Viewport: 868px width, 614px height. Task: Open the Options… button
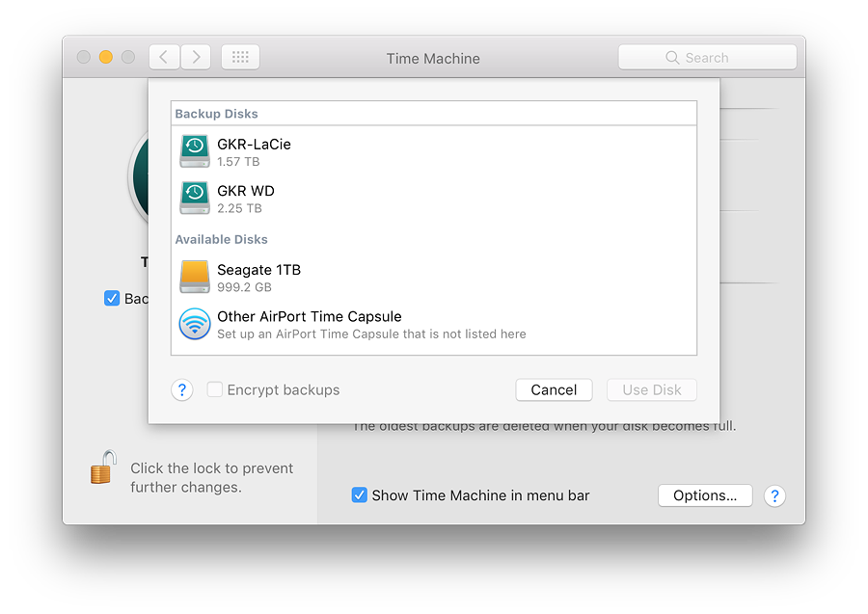[x=705, y=495]
